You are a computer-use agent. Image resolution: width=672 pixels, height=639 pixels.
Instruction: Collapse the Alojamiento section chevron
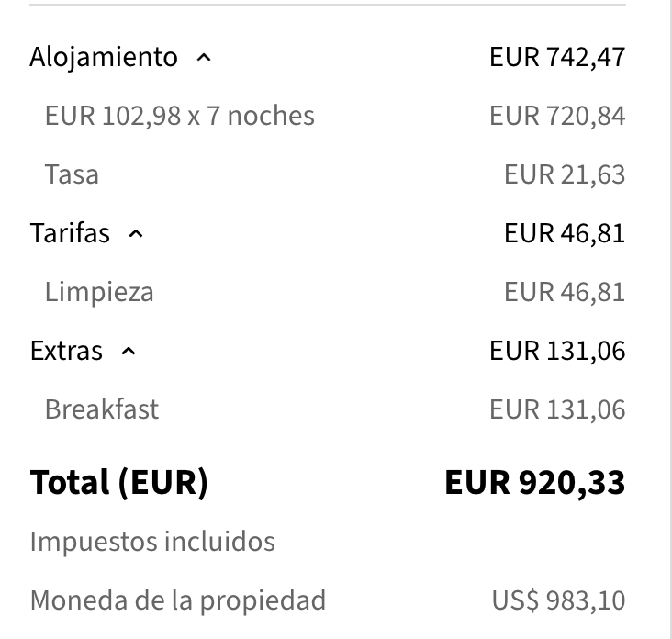204,58
